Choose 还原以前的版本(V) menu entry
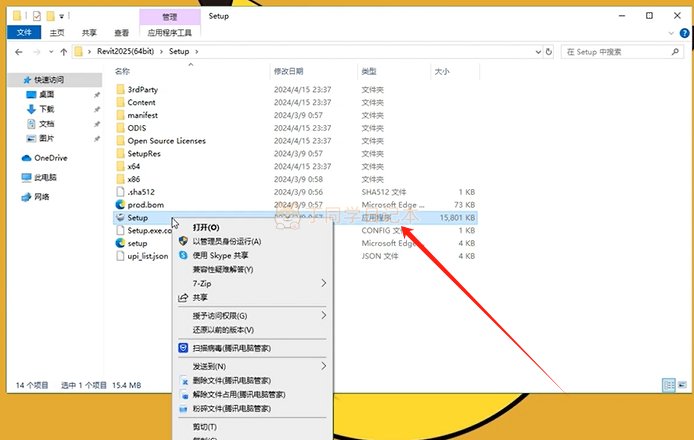694x440 pixels. click(x=223, y=330)
